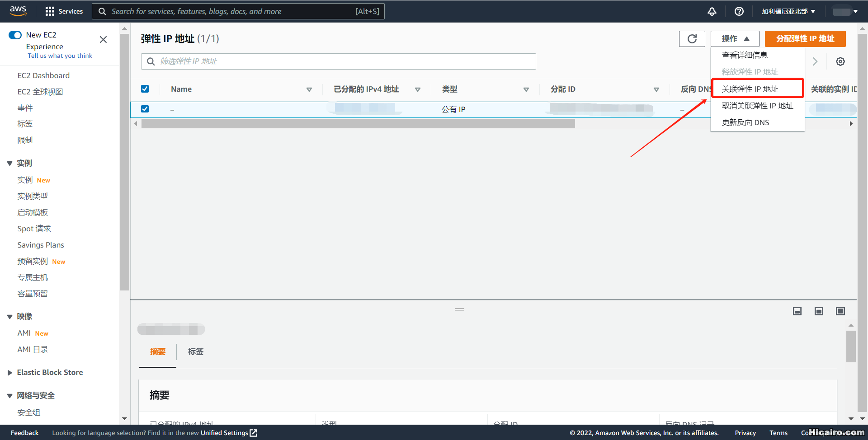
Task: Uncheck the select-all checkbox in table header
Action: coord(145,89)
